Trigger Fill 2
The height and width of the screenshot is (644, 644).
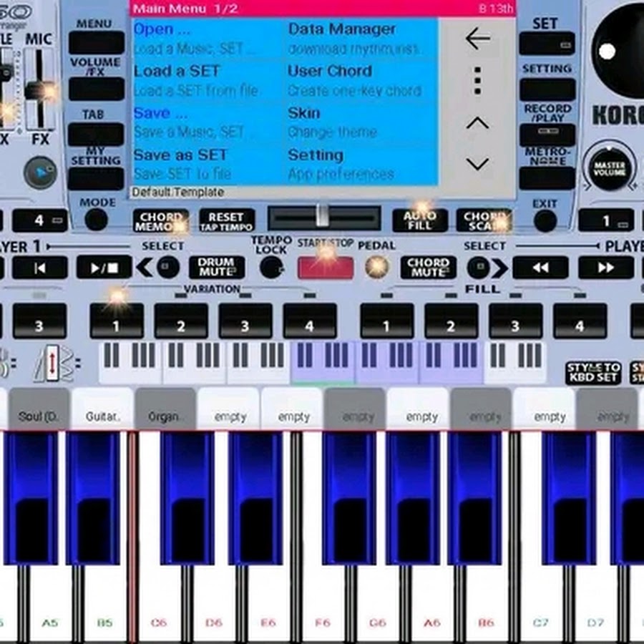point(451,321)
